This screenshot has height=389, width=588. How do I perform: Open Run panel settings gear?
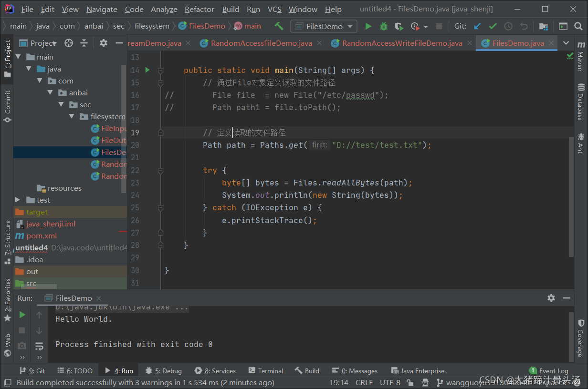551,298
